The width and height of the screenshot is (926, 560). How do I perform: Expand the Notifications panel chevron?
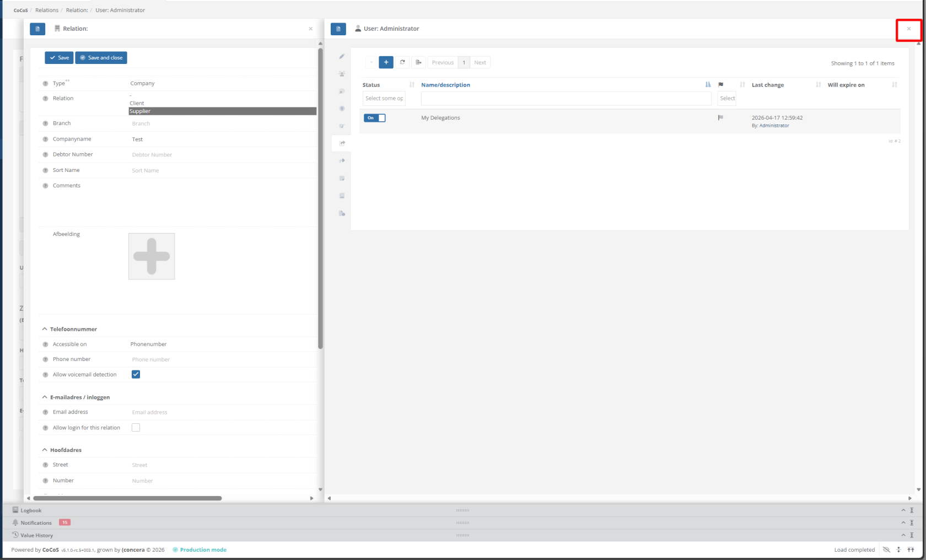tap(903, 523)
